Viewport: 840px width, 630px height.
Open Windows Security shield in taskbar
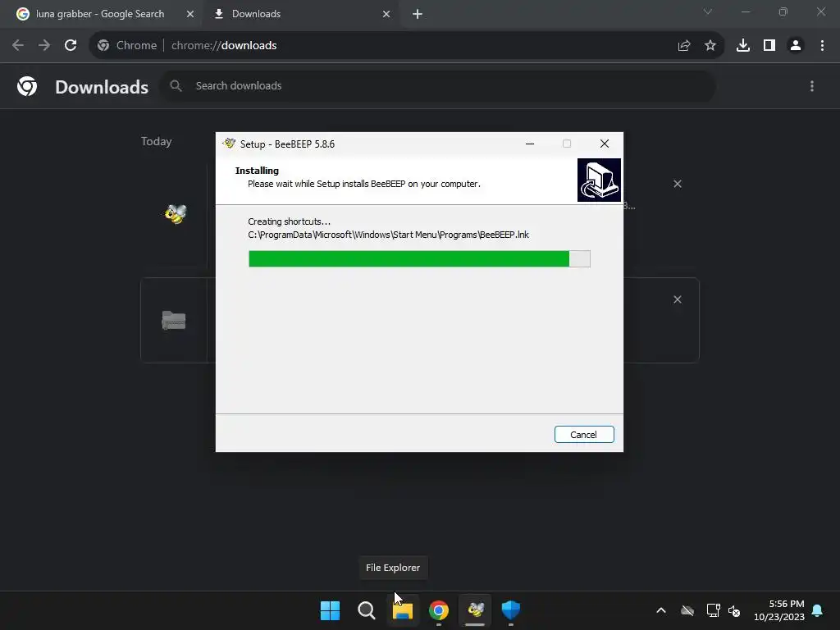point(511,610)
